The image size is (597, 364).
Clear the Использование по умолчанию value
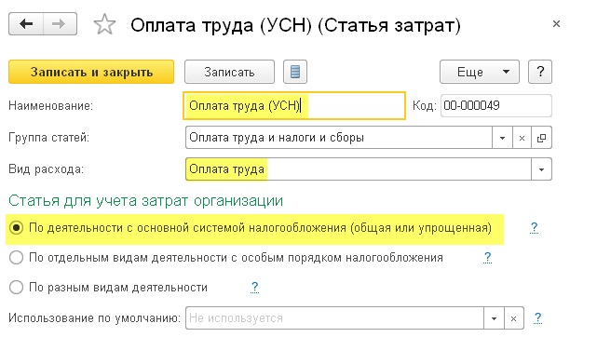513,318
